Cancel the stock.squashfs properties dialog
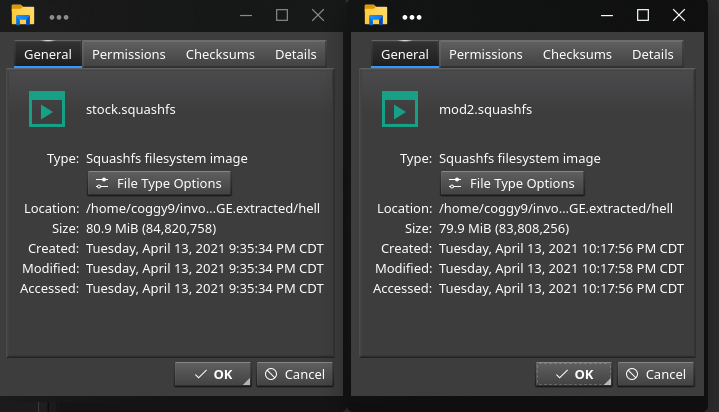Image resolution: width=719 pixels, height=412 pixels. pos(295,374)
